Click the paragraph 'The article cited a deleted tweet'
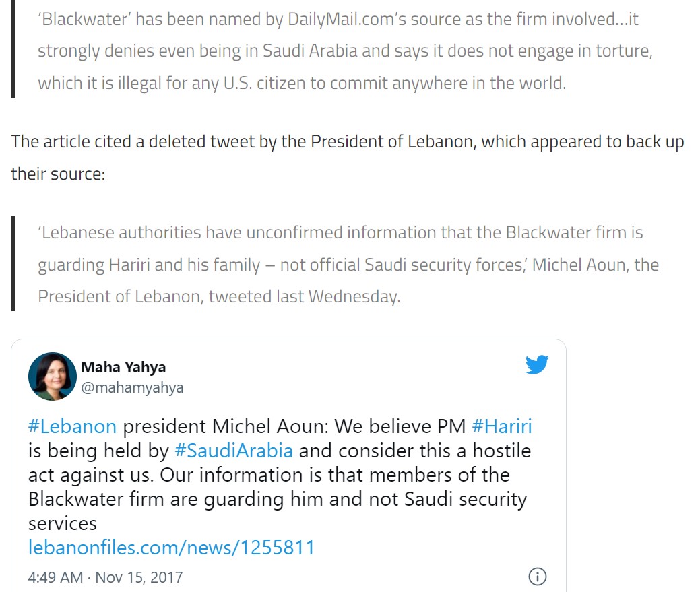The image size is (700, 592). click(347, 142)
